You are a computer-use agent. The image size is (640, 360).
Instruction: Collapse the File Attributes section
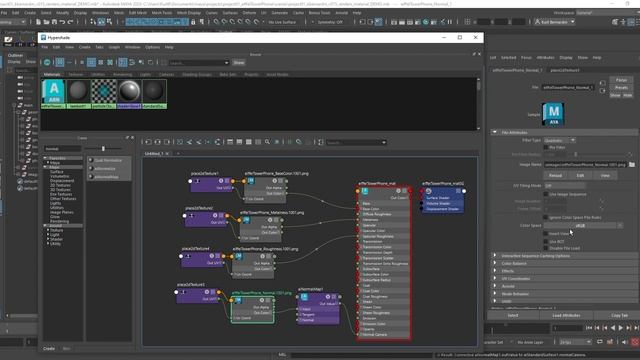[x=495, y=132]
